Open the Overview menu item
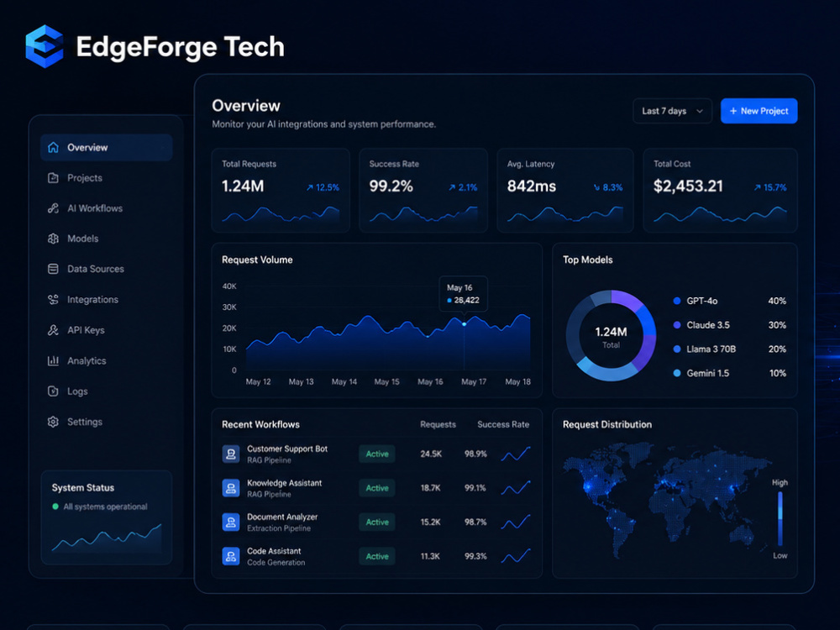Viewport: 840px width, 630px height. coord(107,147)
